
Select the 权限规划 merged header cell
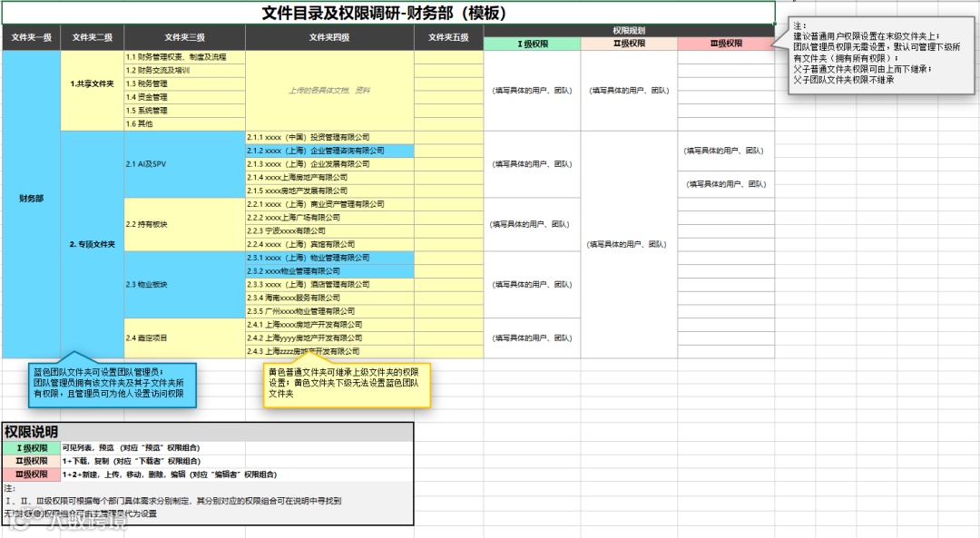coord(629,31)
